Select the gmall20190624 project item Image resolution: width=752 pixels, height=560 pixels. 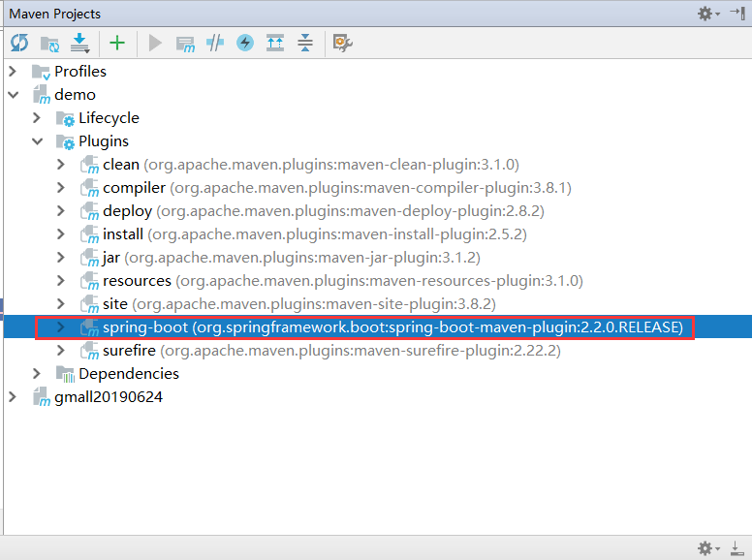(109, 397)
